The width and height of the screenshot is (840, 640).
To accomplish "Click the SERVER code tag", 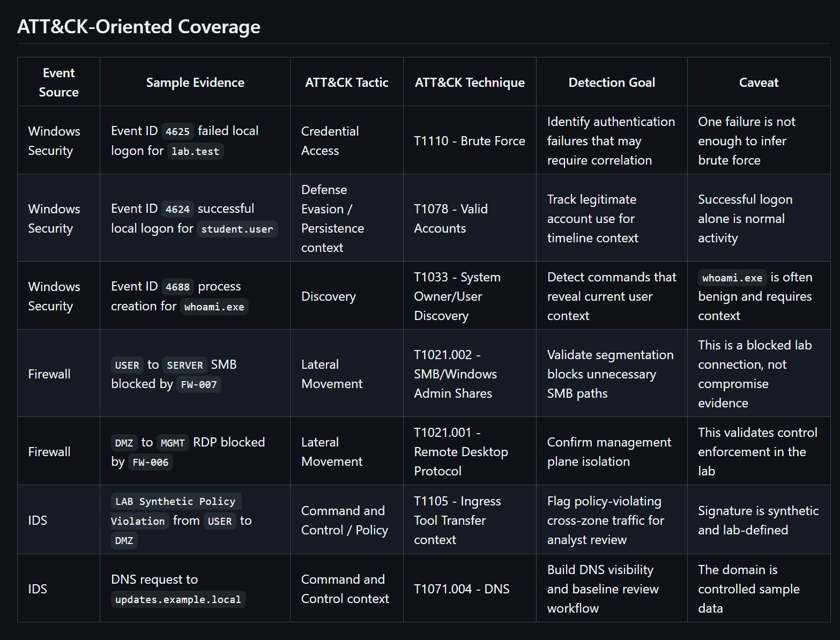I will click(184, 365).
